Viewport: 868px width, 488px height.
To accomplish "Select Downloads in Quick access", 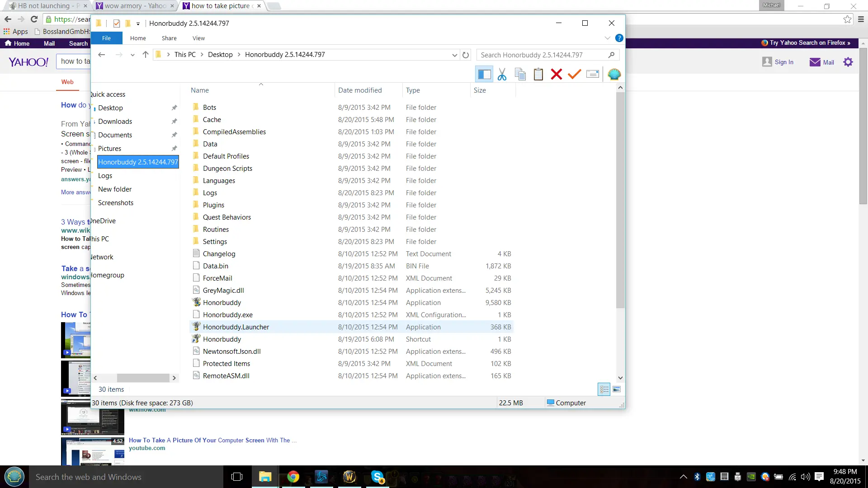I will (115, 122).
